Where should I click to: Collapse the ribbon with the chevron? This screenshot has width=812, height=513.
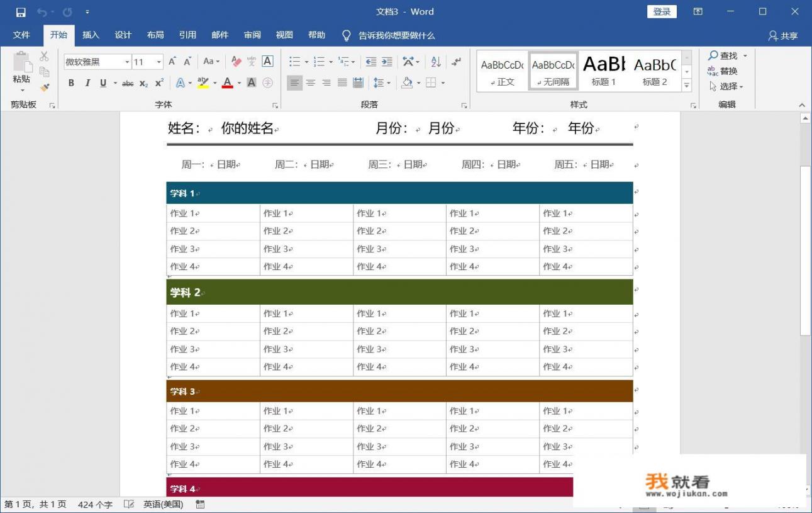801,105
